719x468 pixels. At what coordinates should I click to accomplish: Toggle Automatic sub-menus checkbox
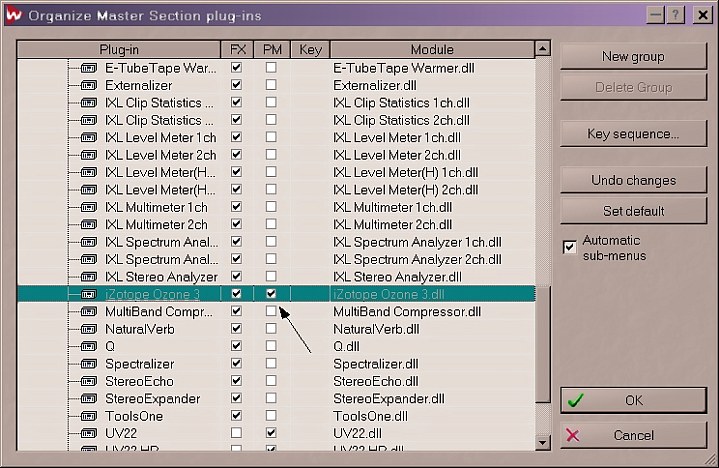(x=570, y=248)
